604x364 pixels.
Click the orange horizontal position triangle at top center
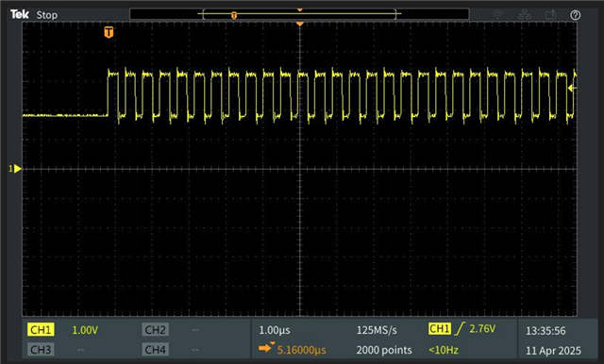[x=300, y=24]
